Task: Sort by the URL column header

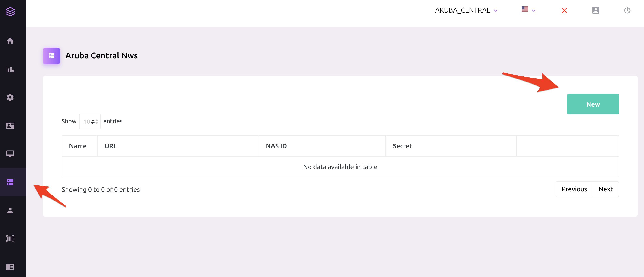Action: (178, 146)
